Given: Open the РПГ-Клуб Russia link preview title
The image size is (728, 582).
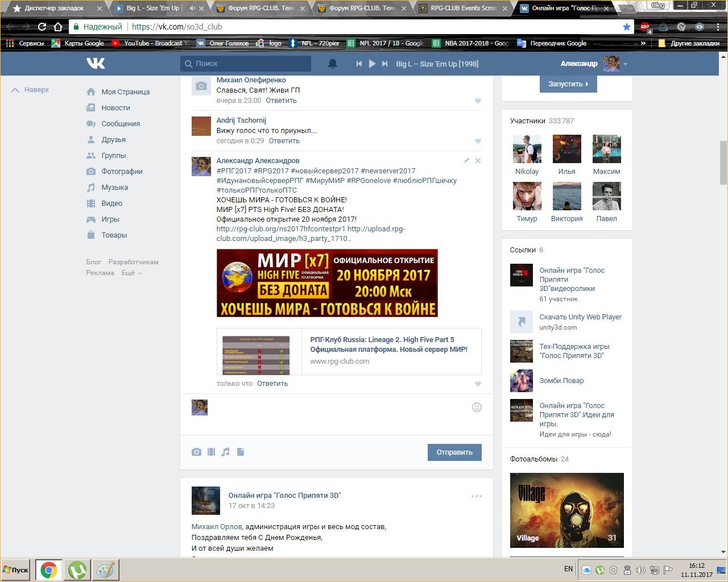Looking at the screenshot, I should pyautogui.click(x=388, y=344).
